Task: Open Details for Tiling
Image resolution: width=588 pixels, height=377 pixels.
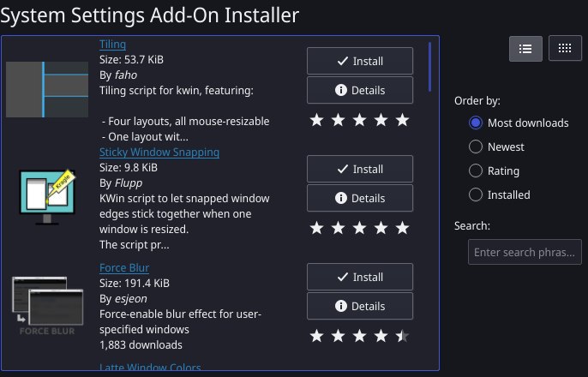Action: [360, 90]
